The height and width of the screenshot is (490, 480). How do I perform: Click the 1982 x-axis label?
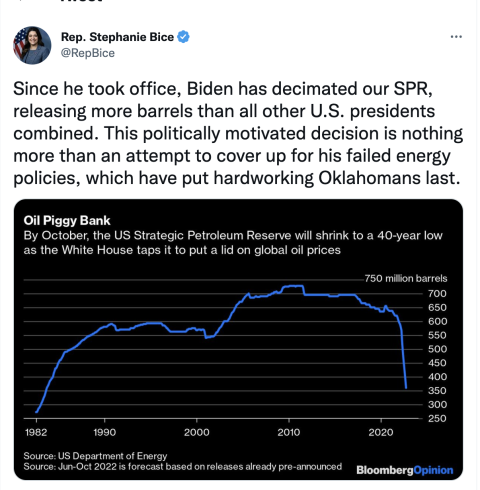coord(36,432)
